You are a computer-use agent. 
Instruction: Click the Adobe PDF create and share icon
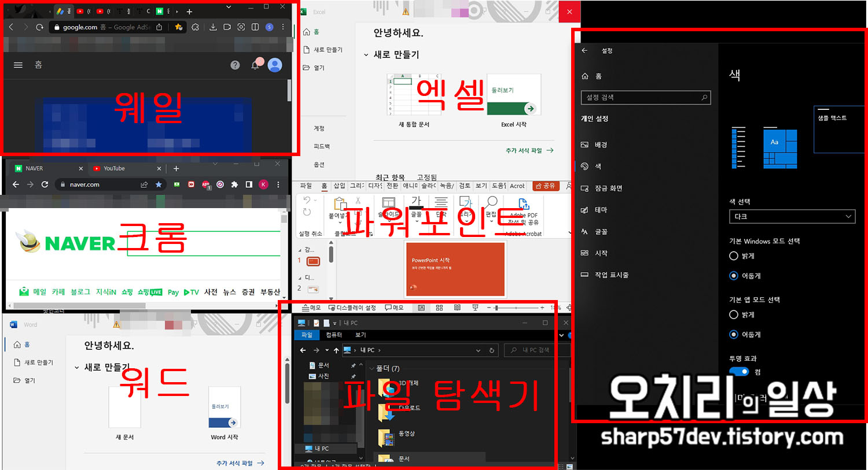pyautogui.click(x=523, y=203)
